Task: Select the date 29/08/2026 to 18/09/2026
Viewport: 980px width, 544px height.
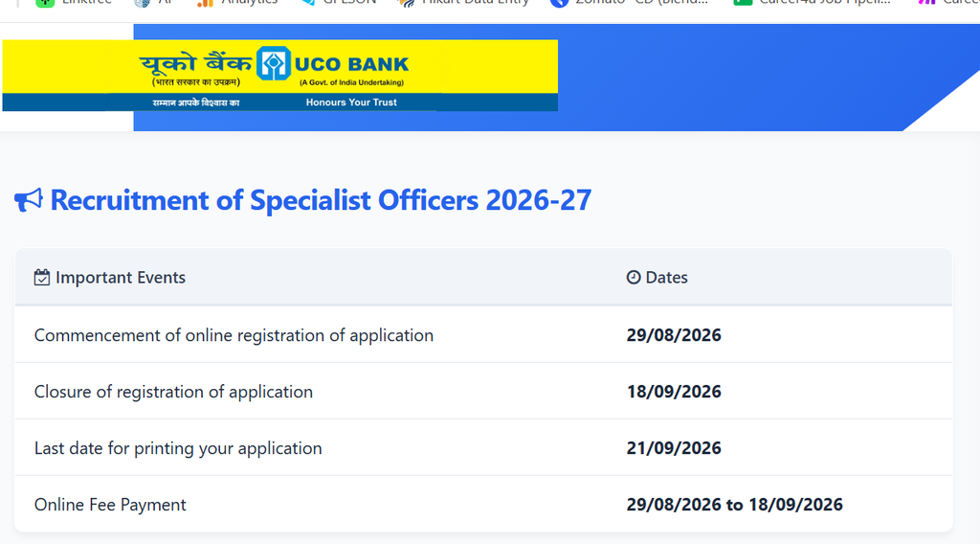Action: [734, 505]
